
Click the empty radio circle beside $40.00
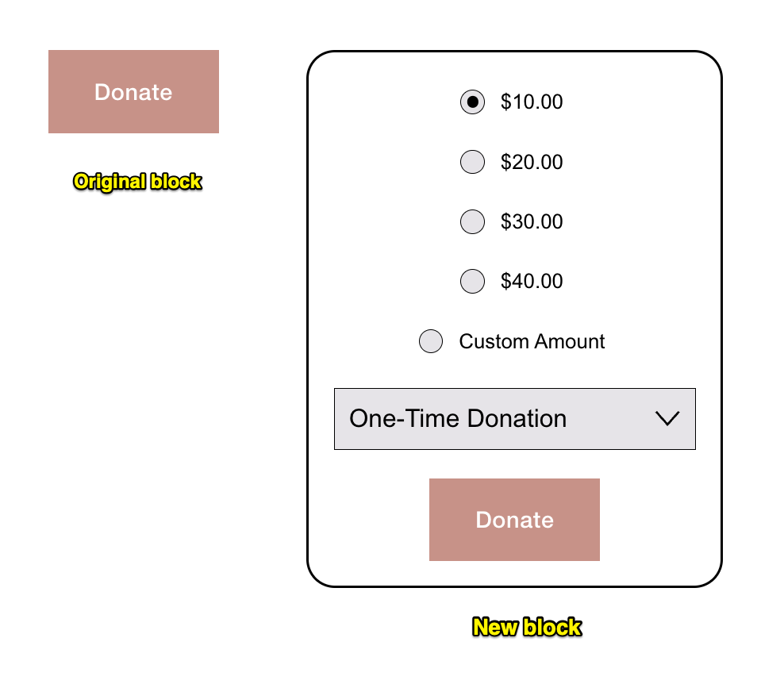click(x=472, y=281)
